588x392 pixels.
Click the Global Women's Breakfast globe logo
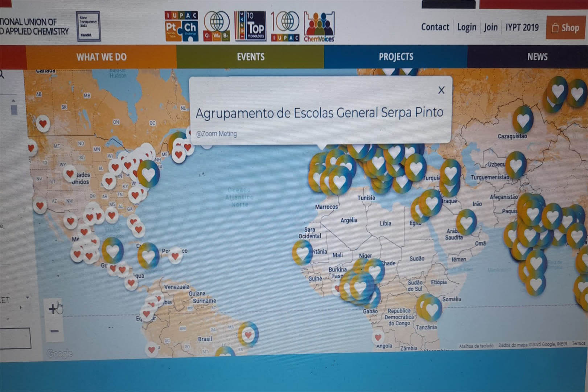click(217, 26)
